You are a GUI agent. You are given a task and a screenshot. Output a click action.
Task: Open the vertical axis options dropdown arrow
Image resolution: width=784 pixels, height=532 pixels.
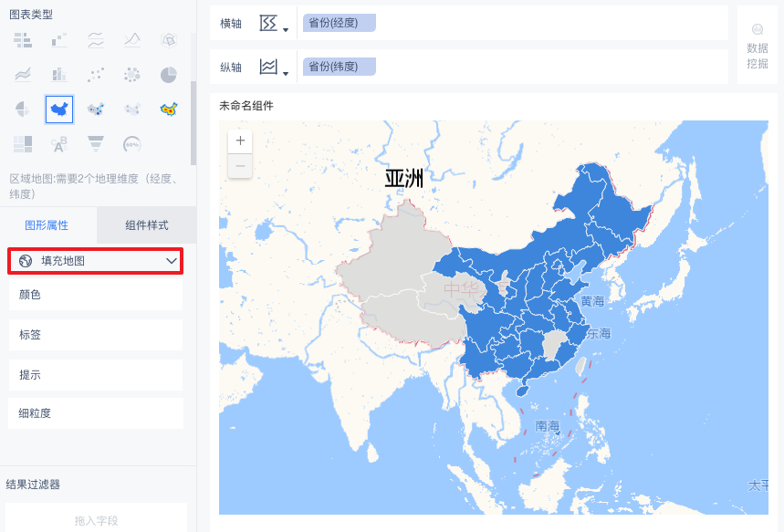pyautogui.click(x=286, y=74)
